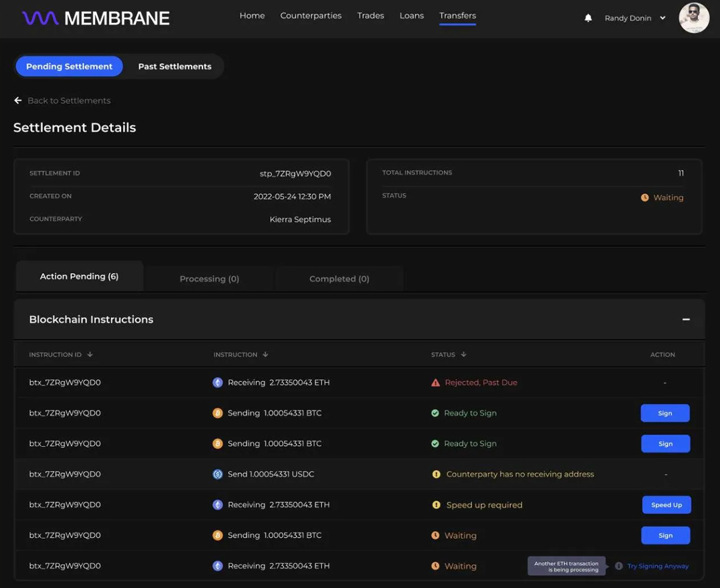Click the green Ready to Sign checkmark icon
This screenshot has width=720, height=588.
coord(437,413)
